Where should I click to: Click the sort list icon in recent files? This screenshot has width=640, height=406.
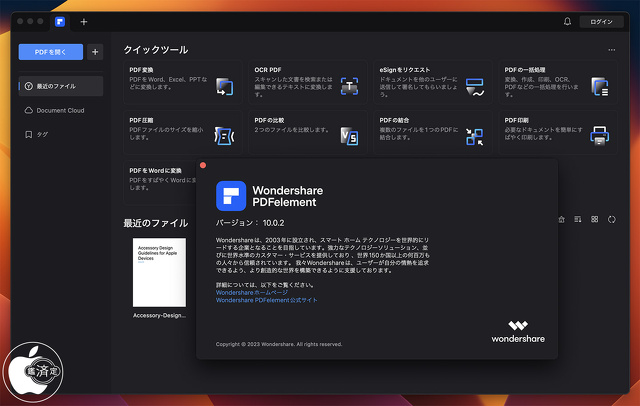pos(578,220)
